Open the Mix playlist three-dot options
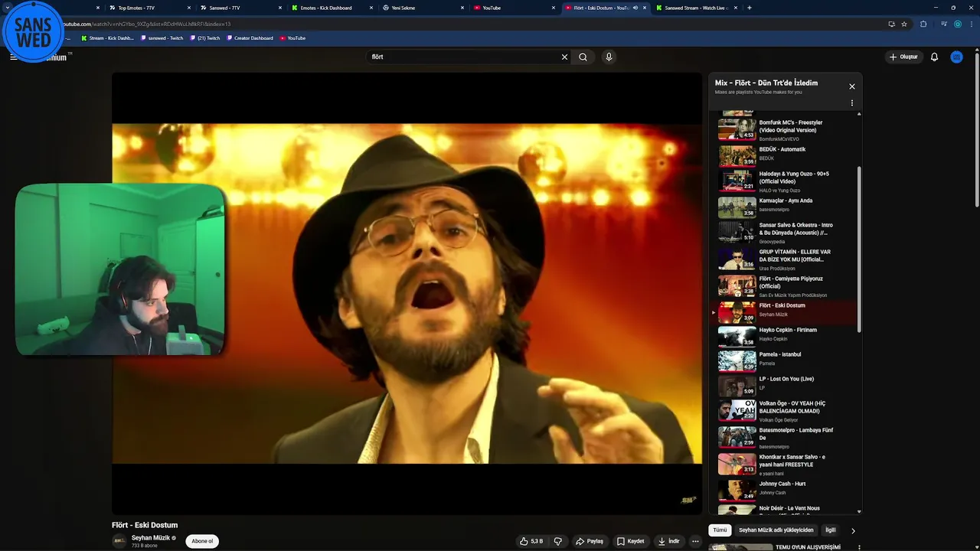This screenshot has width=980, height=551. tap(851, 103)
